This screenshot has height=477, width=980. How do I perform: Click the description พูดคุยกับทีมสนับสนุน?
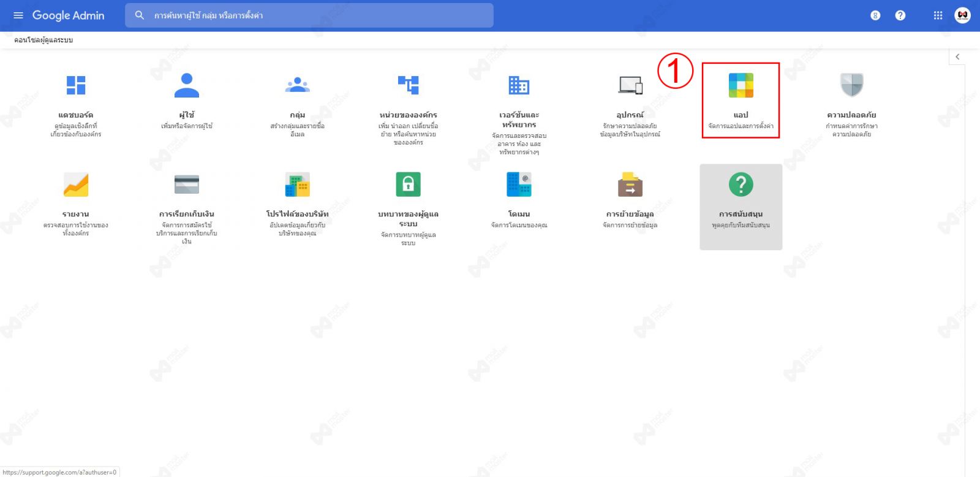click(x=741, y=226)
